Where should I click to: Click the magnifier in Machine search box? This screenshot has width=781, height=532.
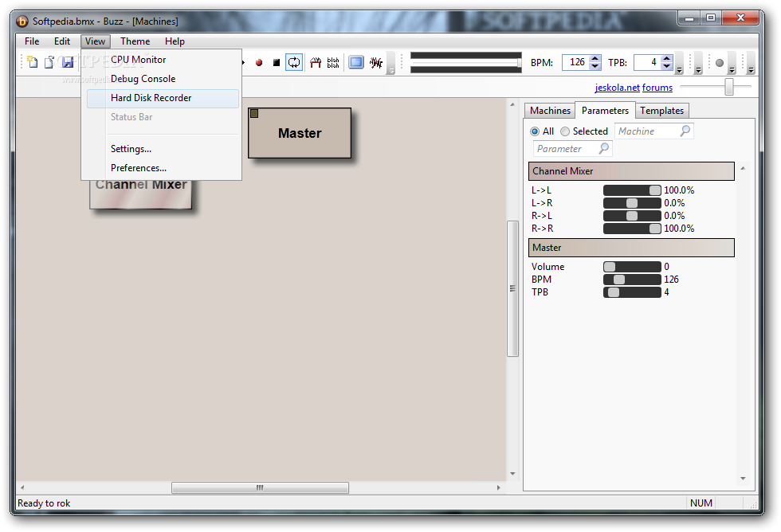(685, 131)
